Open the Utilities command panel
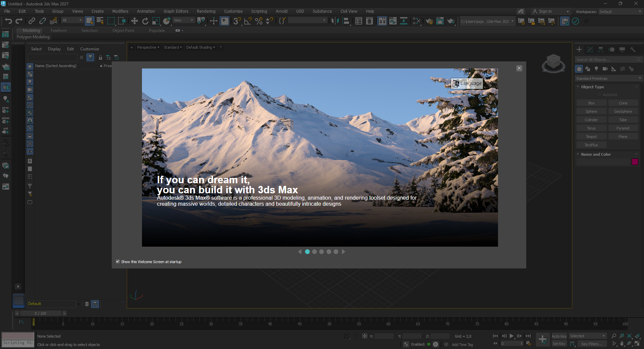Image resolution: width=644 pixels, height=349 pixels. click(633, 50)
